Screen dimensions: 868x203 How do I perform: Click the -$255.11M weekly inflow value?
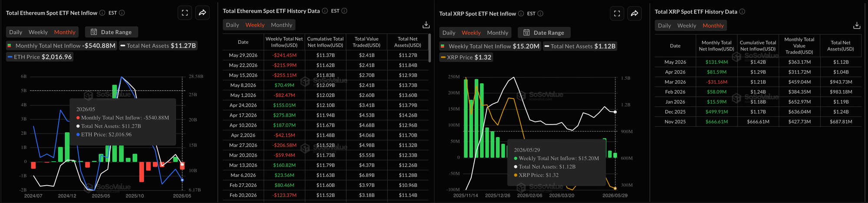pyautogui.click(x=284, y=75)
